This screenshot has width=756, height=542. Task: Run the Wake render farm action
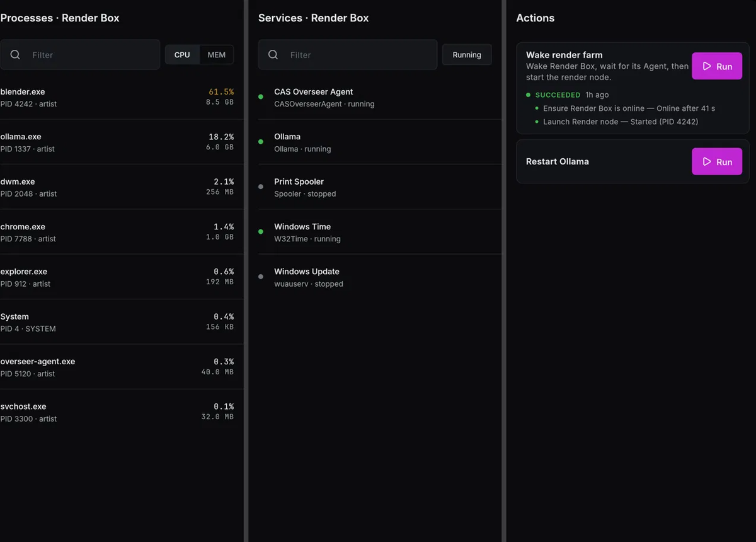(x=717, y=66)
